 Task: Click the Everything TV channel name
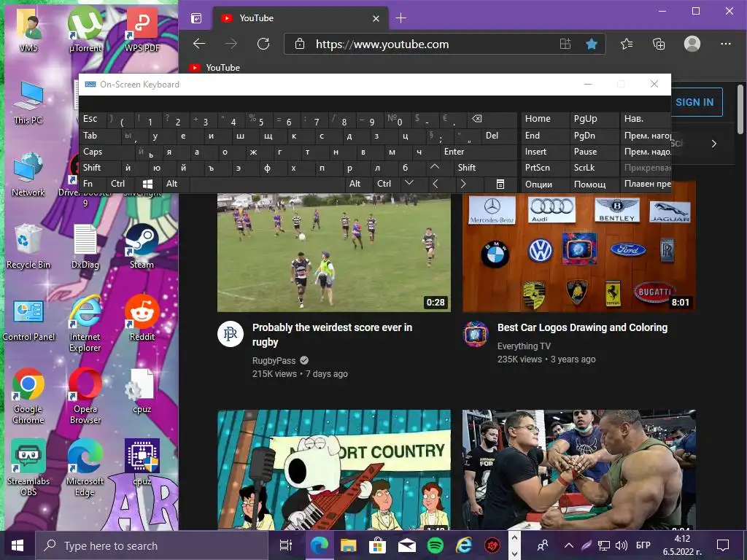click(524, 346)
